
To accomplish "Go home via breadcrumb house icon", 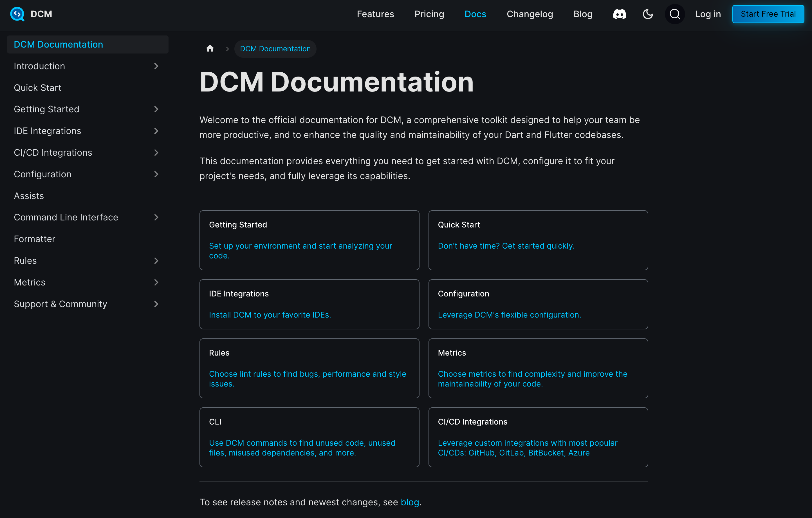I will pyautogui.click(x=210, y=49).
